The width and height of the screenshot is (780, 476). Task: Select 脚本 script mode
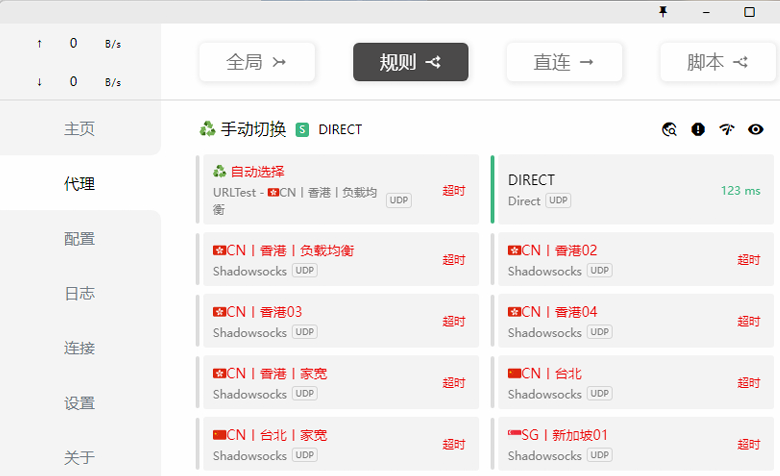[x=717, y=62]
